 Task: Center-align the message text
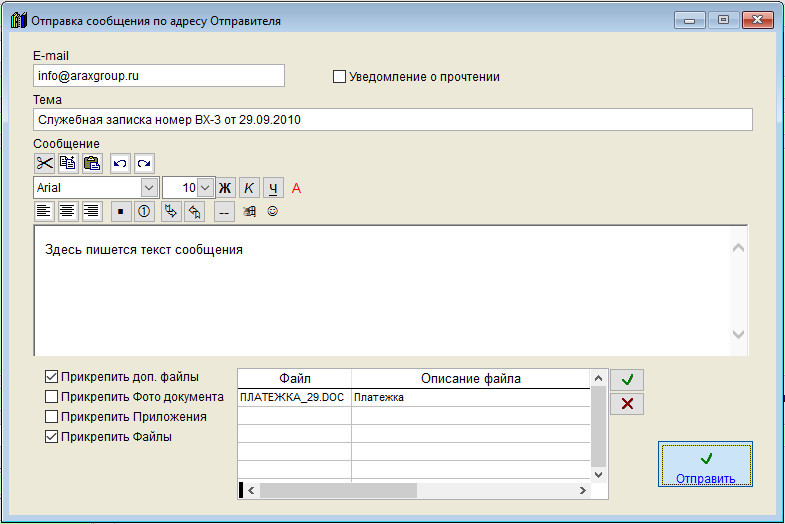68,211
